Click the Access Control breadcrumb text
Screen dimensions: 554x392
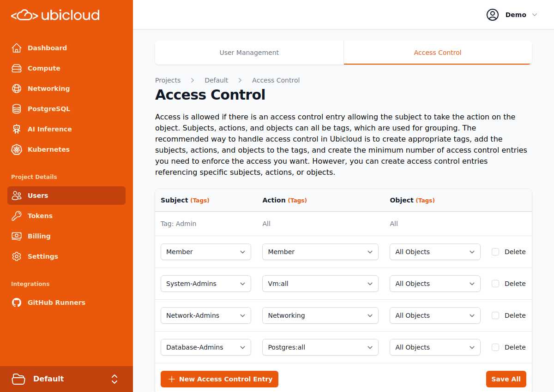(x=276, y=80)
